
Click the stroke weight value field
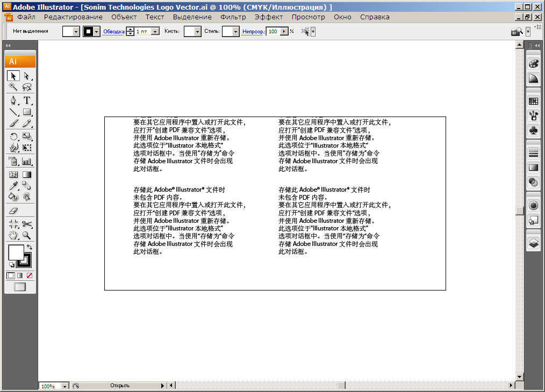(143, 32)
